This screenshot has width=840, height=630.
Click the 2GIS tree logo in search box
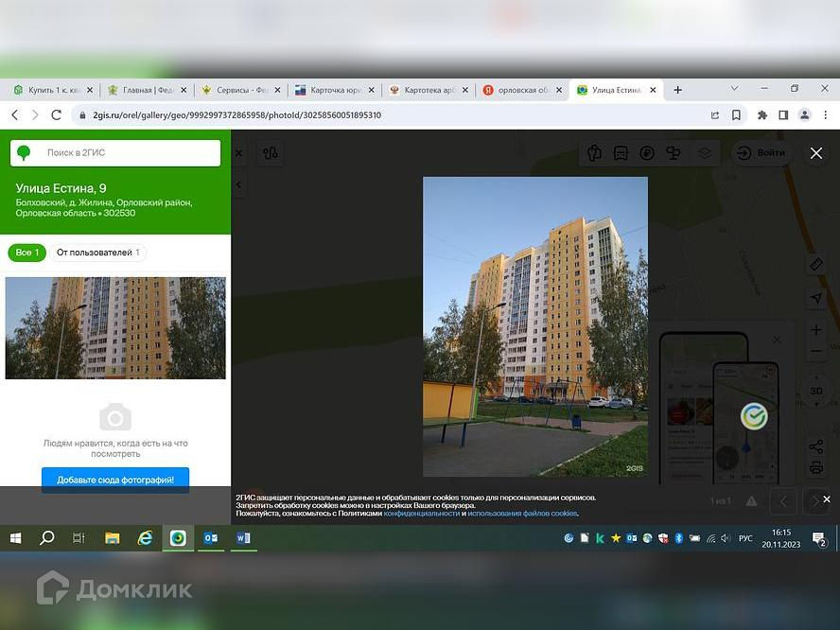[x=24, y=152]
